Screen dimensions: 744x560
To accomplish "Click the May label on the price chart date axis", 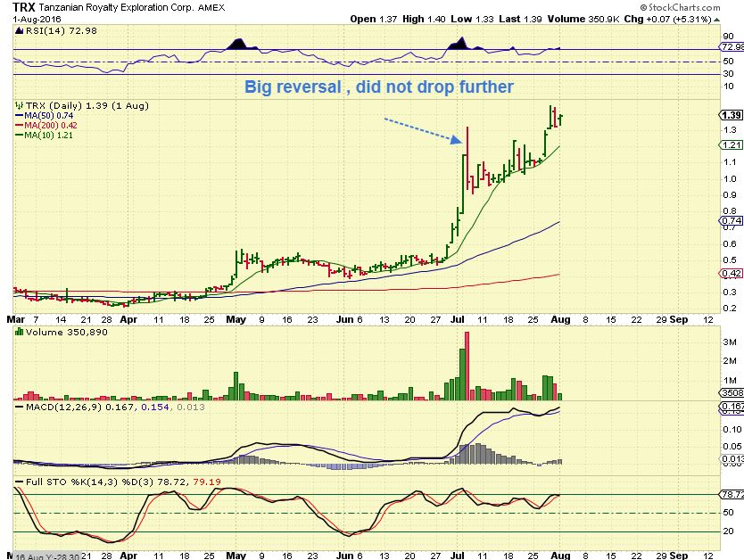I will point(236,319).
